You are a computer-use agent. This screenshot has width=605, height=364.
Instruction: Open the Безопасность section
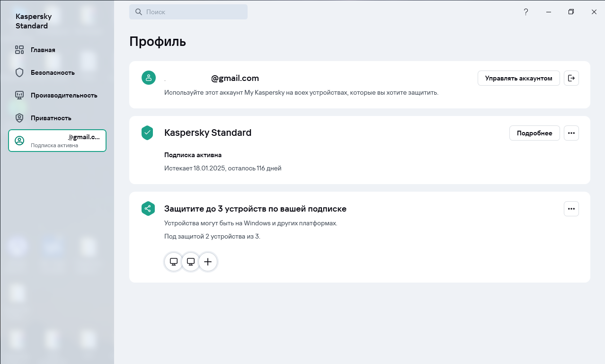coord(57,72)
